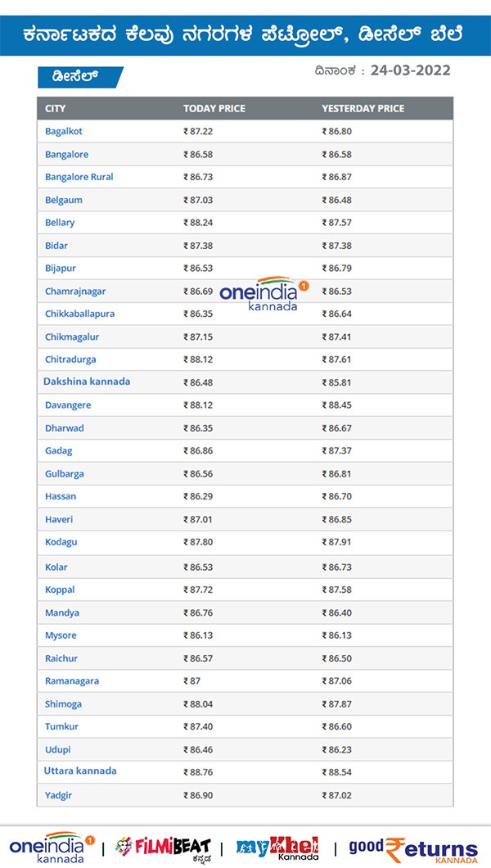This screenshot has height=868, width=491.
Task: Click the TODAY PRICE column header
Action: (x=214, y=109)
